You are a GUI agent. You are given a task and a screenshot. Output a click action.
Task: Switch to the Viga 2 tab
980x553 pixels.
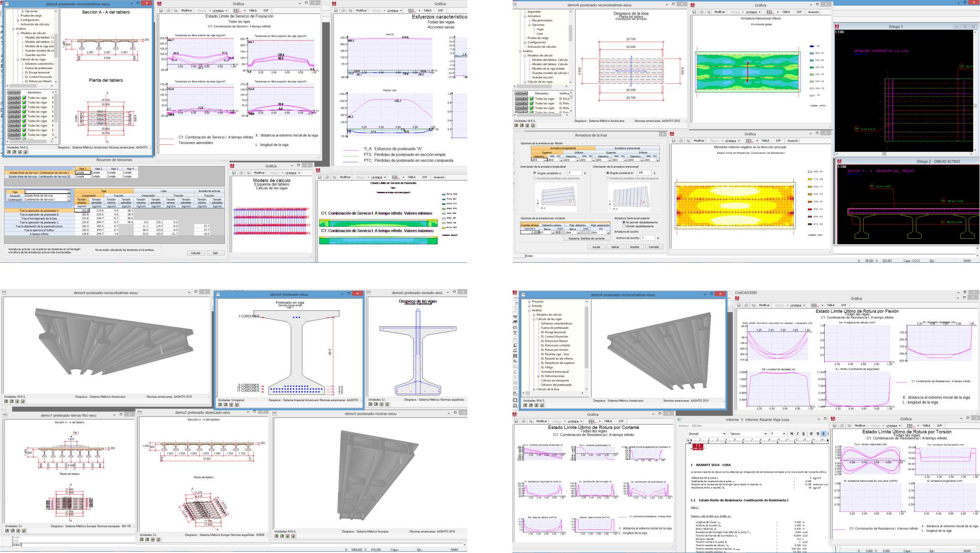click(x=99, y=169)
